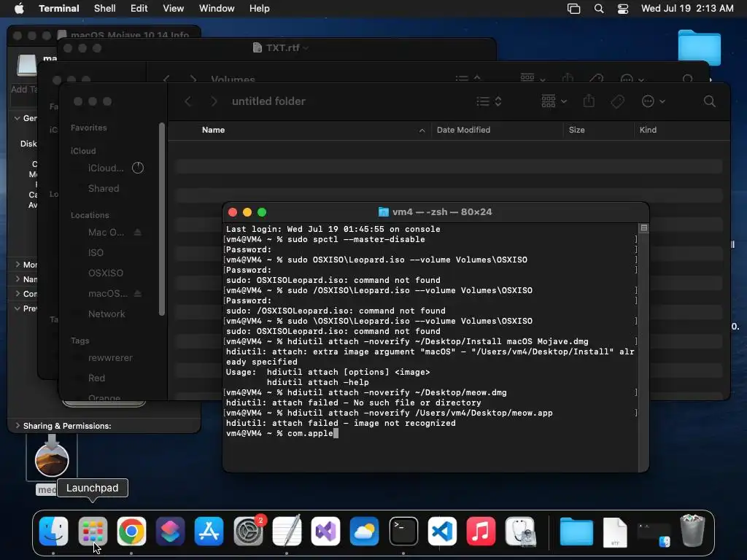Select iCloud Drive in the Finder sidebar
Image resolution: width=747 pixels, height=560 pixels.
[x=106, y=168]
